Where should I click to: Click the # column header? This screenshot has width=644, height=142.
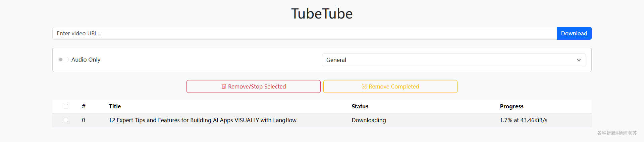(x=84, y=106)
